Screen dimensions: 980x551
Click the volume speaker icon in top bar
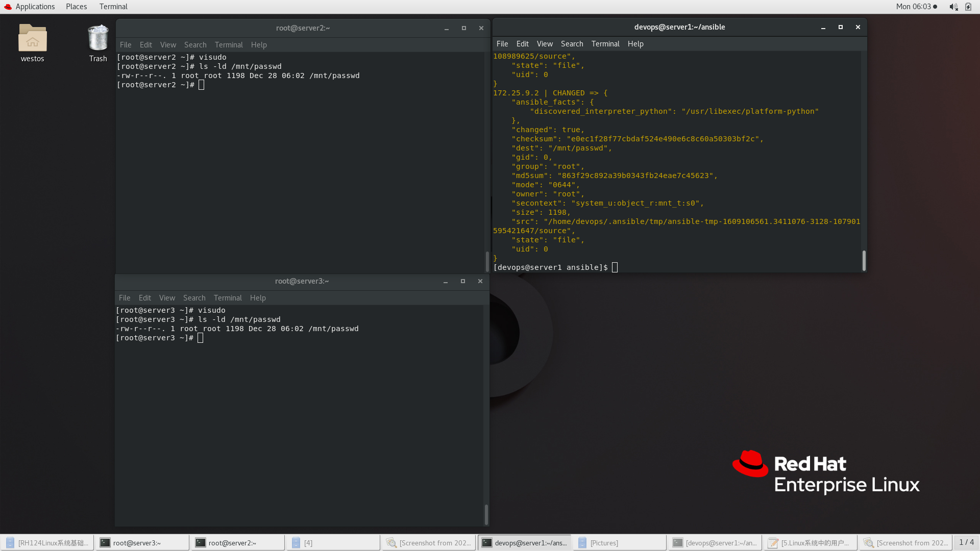pos(953,7)
